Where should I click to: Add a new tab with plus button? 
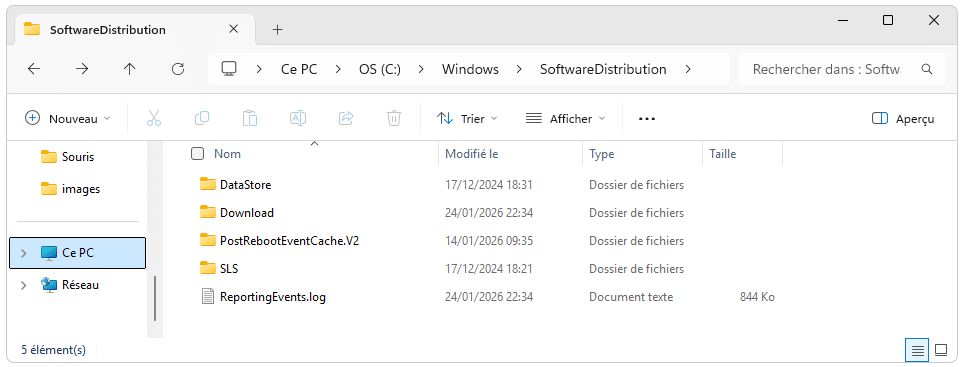coord(278,30)
